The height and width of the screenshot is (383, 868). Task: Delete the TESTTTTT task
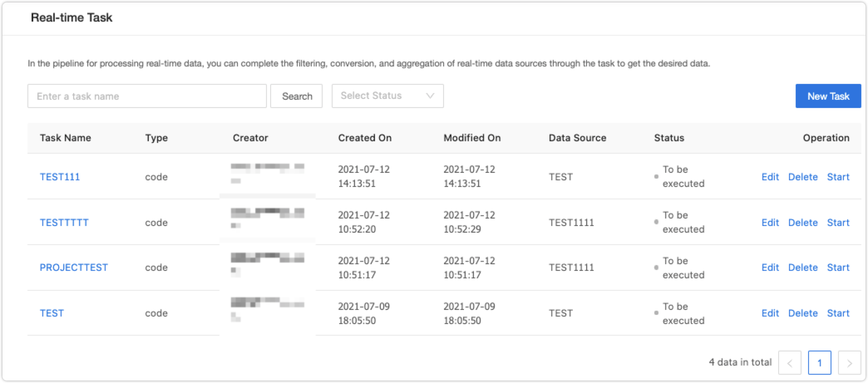click(803, 222)
